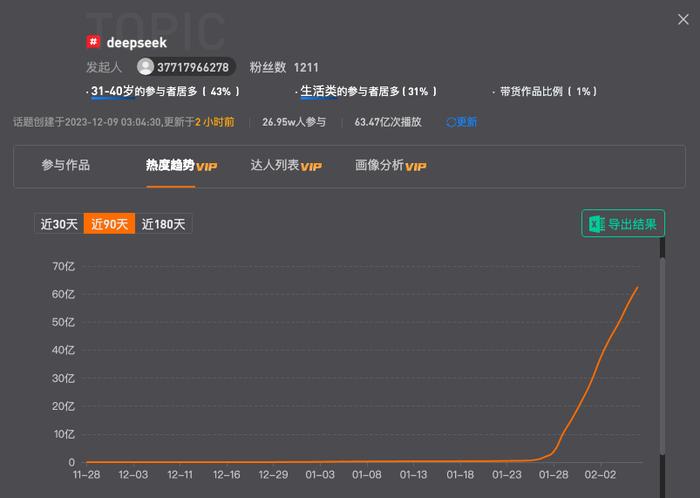
Task: Click the deepseek topic title
Action: pos(137,42)
